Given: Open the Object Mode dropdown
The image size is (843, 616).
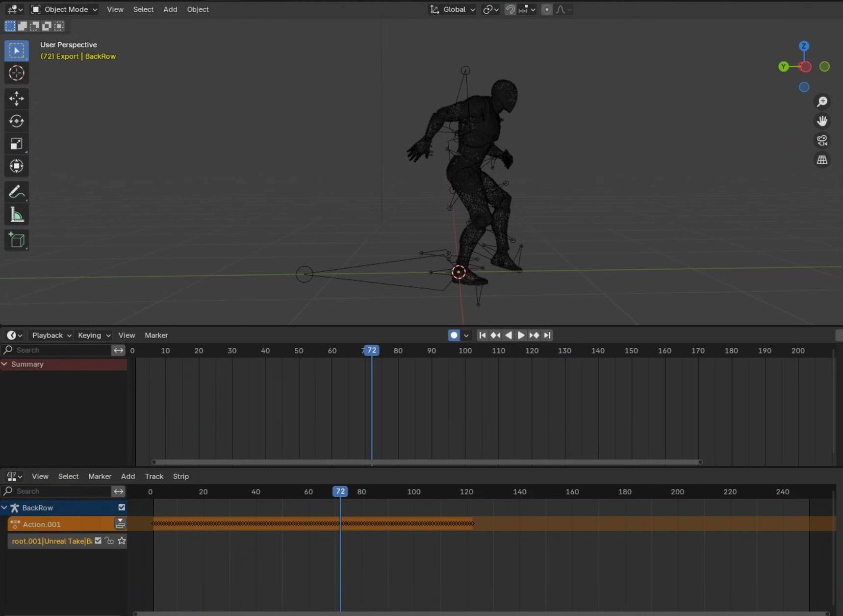Looking at the screenshot, I should click(x=64, y=9).
